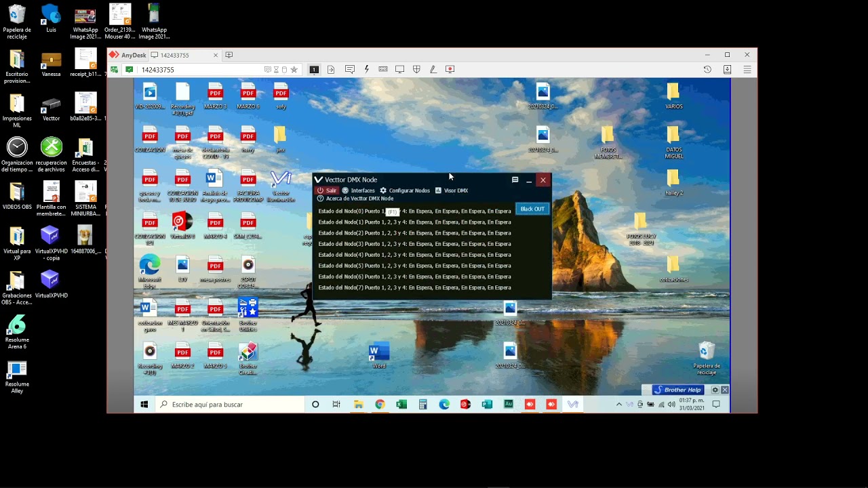Open the AnyDesk actions lightning icon
Image resolution: width=868 pixels, height=488 pixels.
(367, 69)
